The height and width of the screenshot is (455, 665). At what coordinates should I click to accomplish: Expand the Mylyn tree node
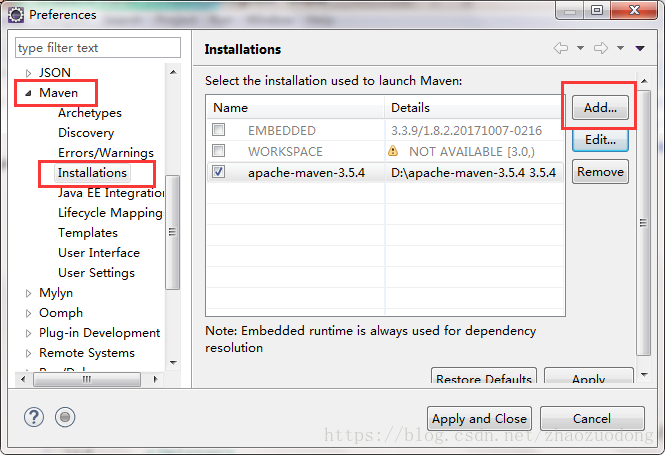(28, 293)
